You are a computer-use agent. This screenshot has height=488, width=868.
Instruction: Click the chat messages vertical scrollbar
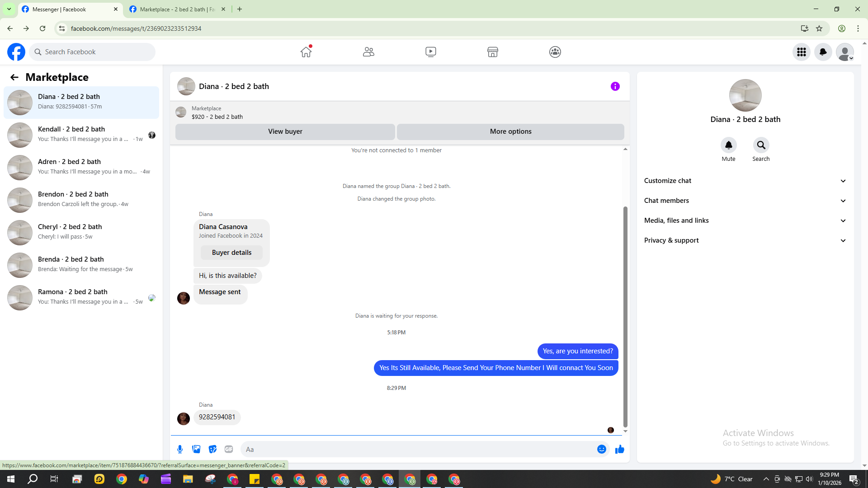click(625, 316)
